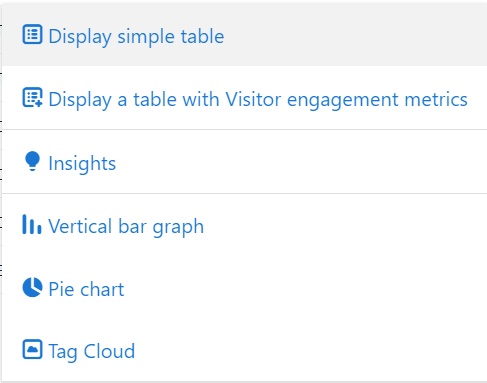Viewport: 487px width, 383px height.
Task: Click blank space right of Vertical bar graph label
Action: pos(343,226)
